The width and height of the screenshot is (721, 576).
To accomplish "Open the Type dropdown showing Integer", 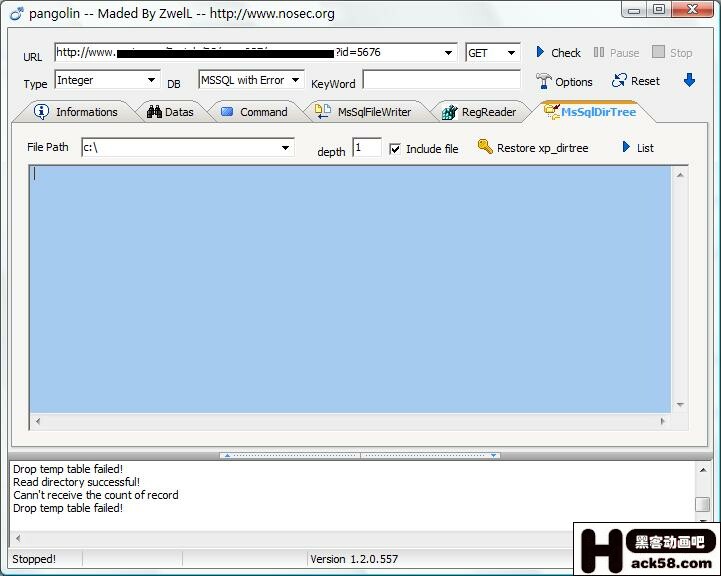I will 151,80.
